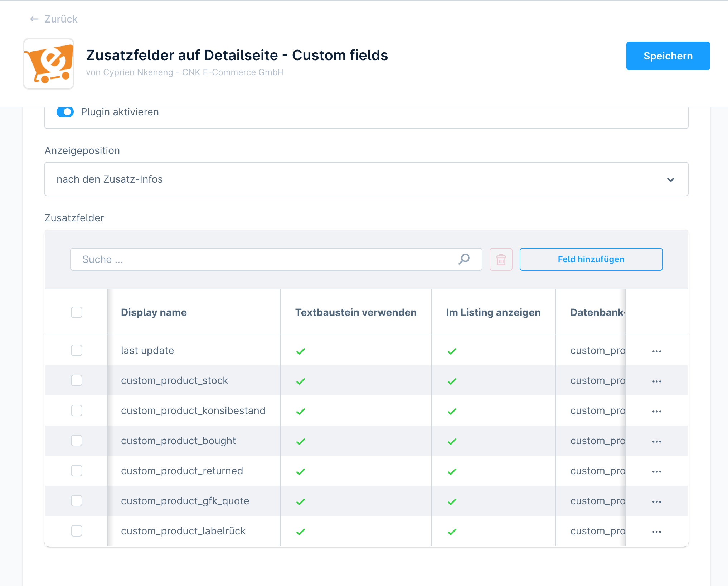This screenshot has width=728, height=586.
Task: Click the three-dot menu icon for custom_product_gfk_quote
Action: click(656, 501)
